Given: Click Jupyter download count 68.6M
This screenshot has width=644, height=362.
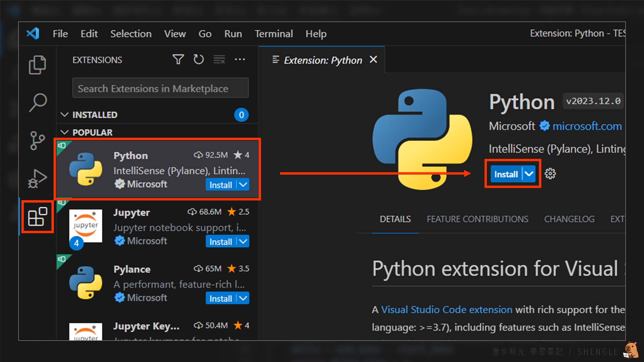Looking at the screenshot, I should pyautogui.click(x=204, y=212).
